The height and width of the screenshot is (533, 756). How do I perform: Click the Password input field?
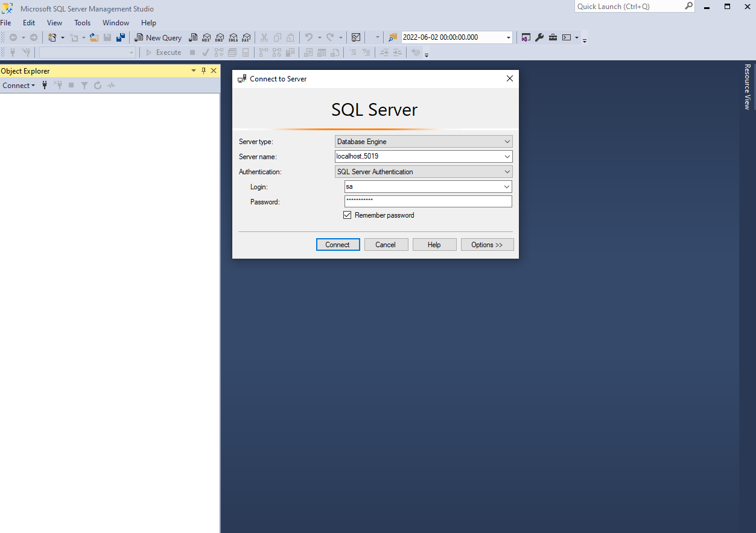(428, 201)
